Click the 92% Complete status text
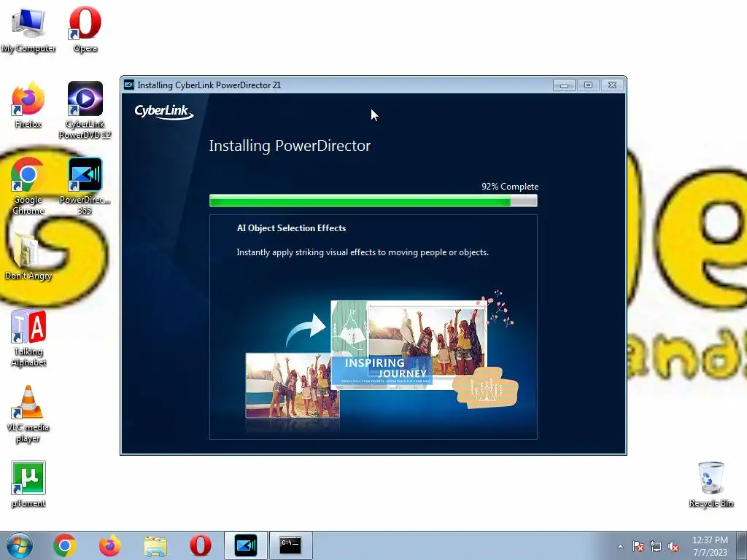Screen dimensions: 747x560 tap(510, 187)
